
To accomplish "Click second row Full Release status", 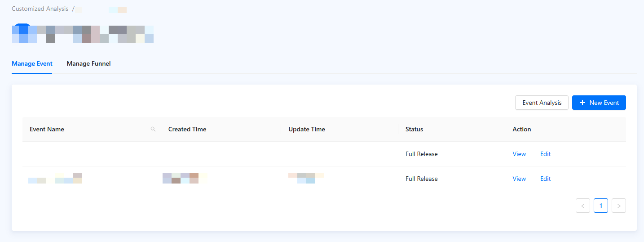I will coord(422,179).
